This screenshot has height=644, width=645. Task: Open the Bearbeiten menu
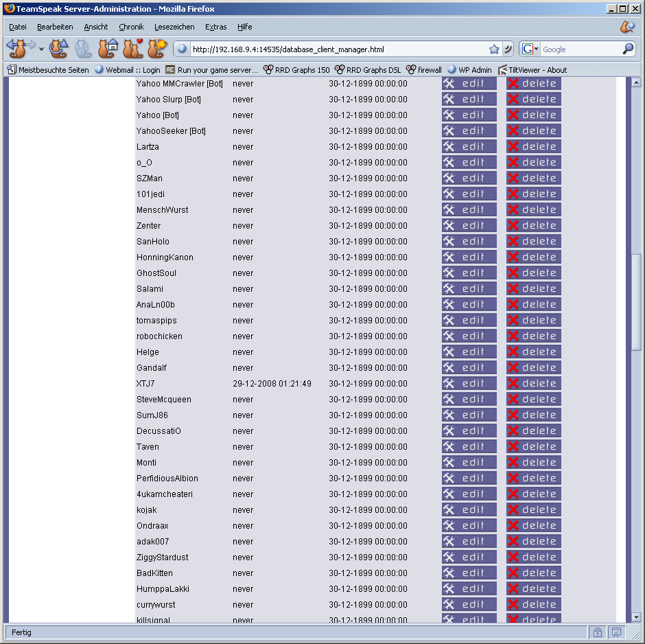pyautogui.click(x=55, y=27)
